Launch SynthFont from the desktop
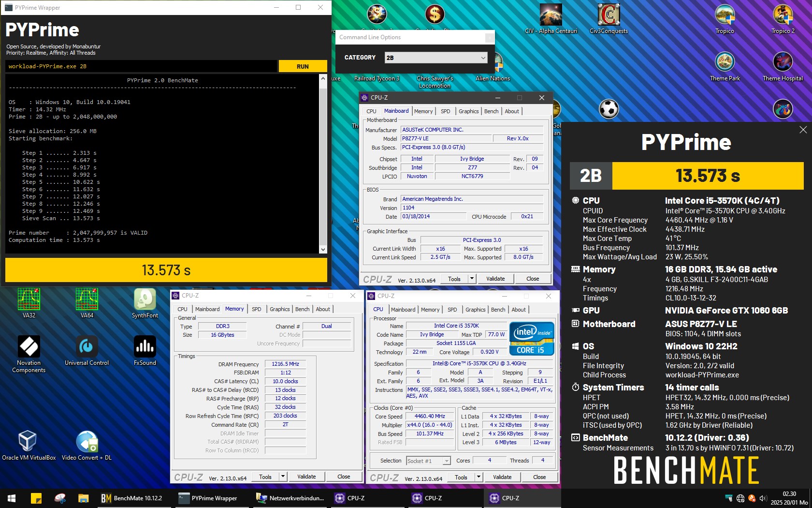Image resolution: width=812 pixels, height=508 pixels. [145, 303]
